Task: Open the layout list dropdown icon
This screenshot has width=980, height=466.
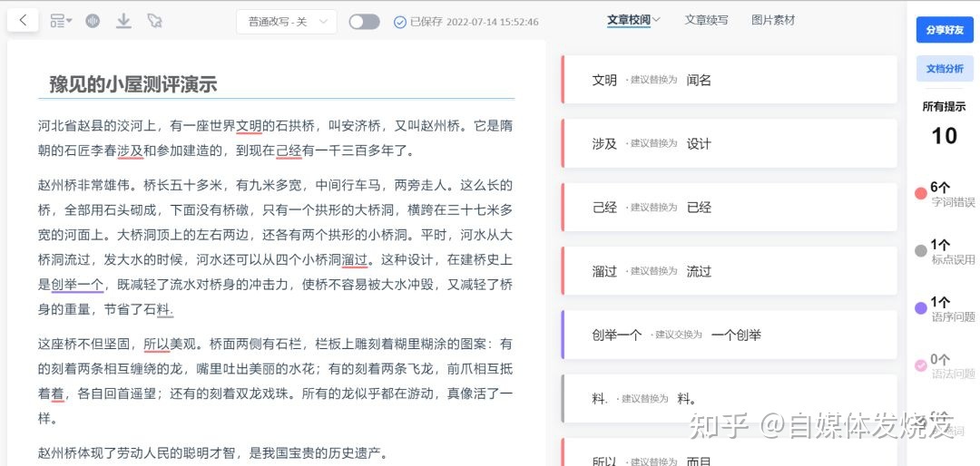Action: pyautogui.click(x=61, y=21)
